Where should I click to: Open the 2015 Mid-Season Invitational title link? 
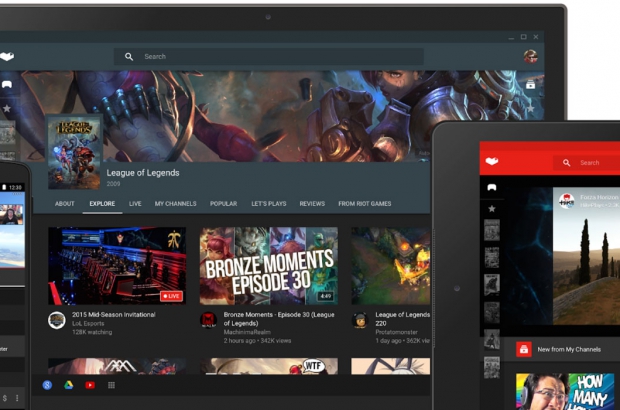coord(115,315)
